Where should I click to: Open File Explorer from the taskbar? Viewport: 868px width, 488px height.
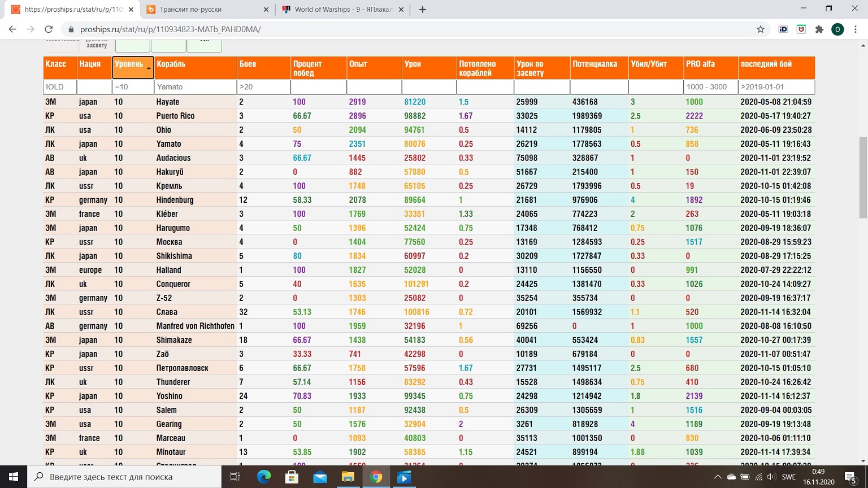pyautogui.click(x=348, y=477)
